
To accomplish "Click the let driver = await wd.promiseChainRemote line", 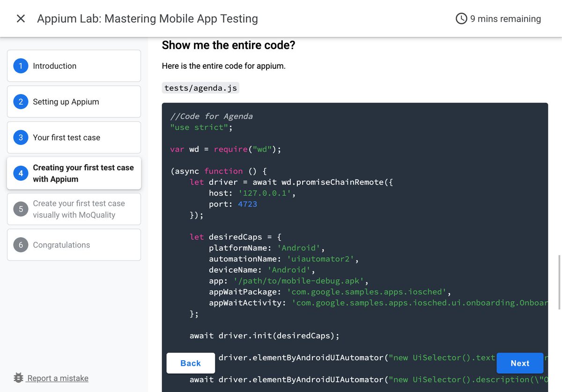I will [291, 182].
